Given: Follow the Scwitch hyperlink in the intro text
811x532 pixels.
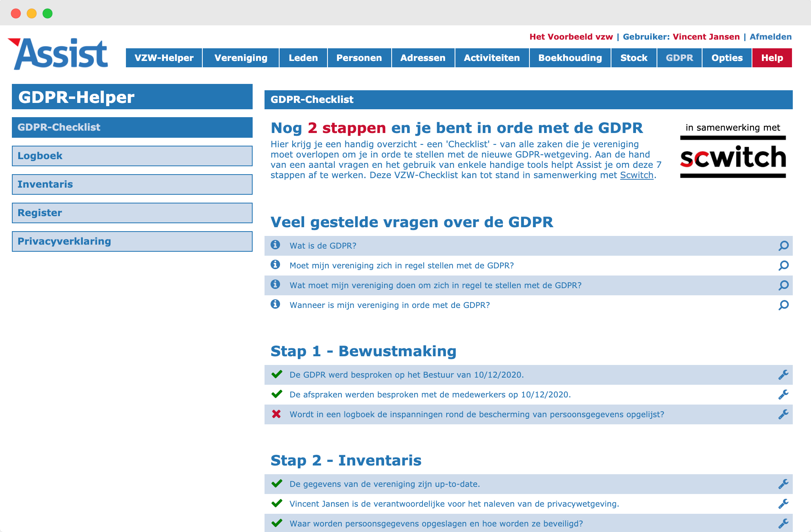Looking at the screenshot, I should (636, 175).
